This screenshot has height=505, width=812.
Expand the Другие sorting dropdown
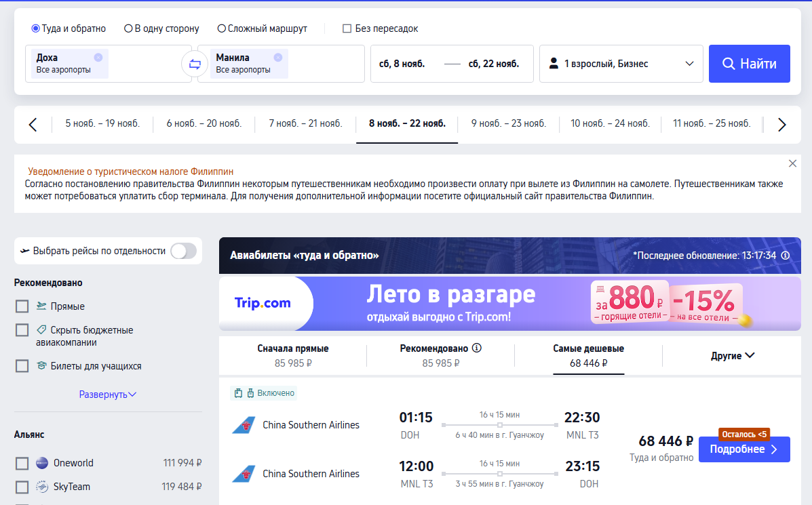(x=732, y=355)
